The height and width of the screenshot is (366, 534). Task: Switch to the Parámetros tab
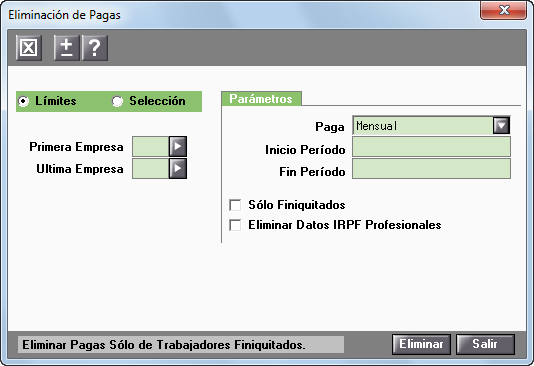(261, 99)
